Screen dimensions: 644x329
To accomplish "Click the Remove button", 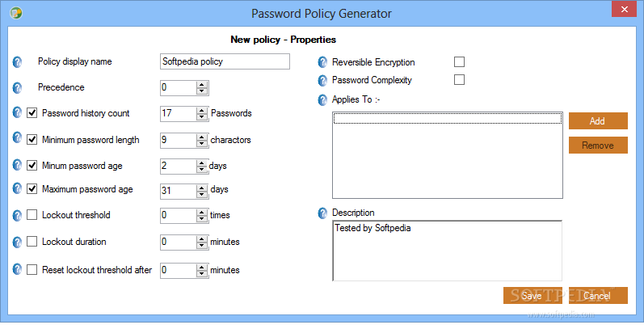I will pyautogui.click(x=598, y=145).
